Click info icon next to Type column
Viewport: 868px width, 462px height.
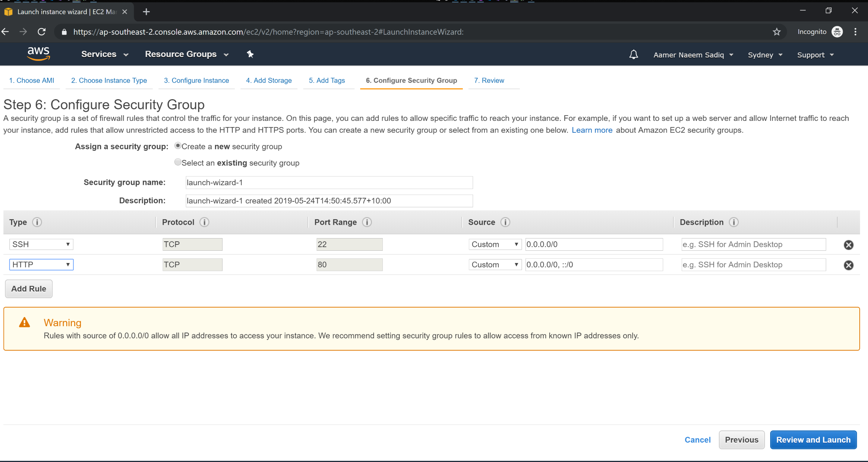coord(37,222)
